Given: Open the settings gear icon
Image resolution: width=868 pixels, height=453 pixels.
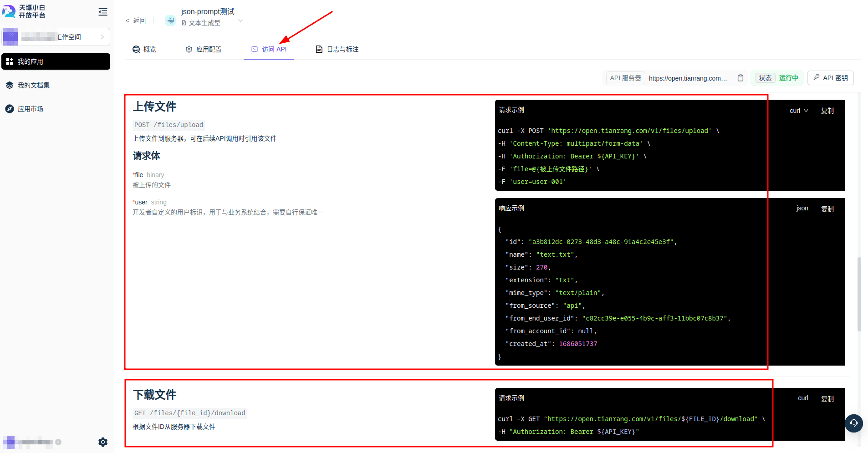Looking at the screenshot, I should pos(103,442).
